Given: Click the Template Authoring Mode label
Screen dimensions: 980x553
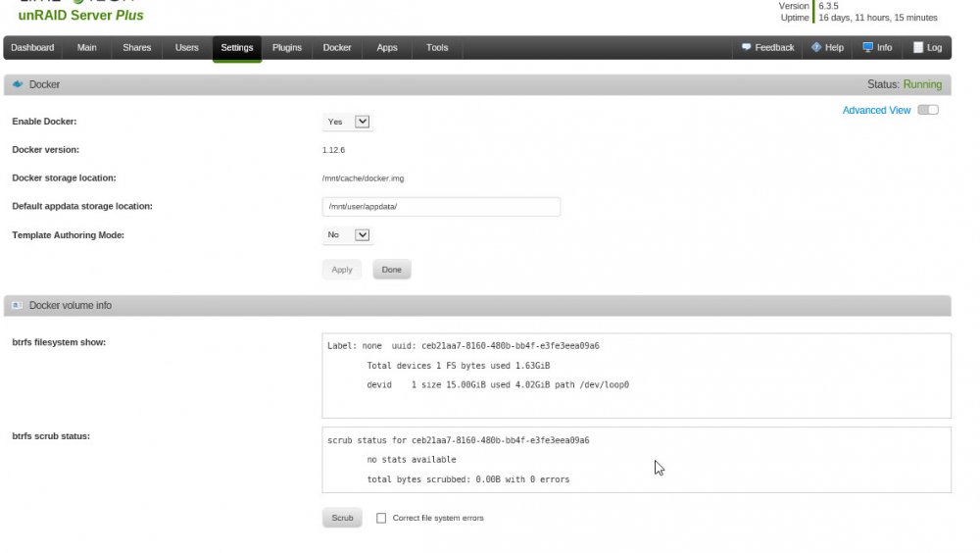Looking at the screenshot, I should (x=69, y=235).
